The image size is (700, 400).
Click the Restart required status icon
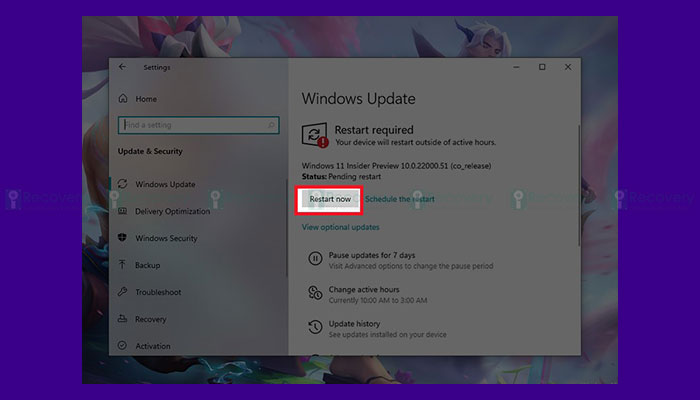click(x=315, y=135)
